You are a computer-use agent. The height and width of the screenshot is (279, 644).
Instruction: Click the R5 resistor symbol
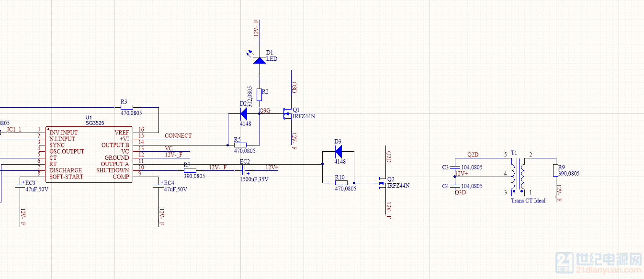coord(240,145)
